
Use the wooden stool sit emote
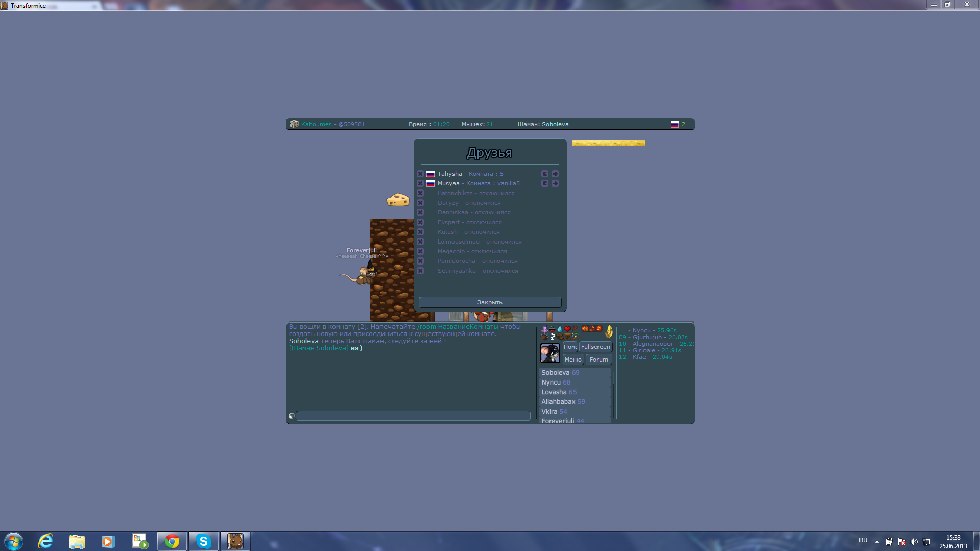[568, 336]
